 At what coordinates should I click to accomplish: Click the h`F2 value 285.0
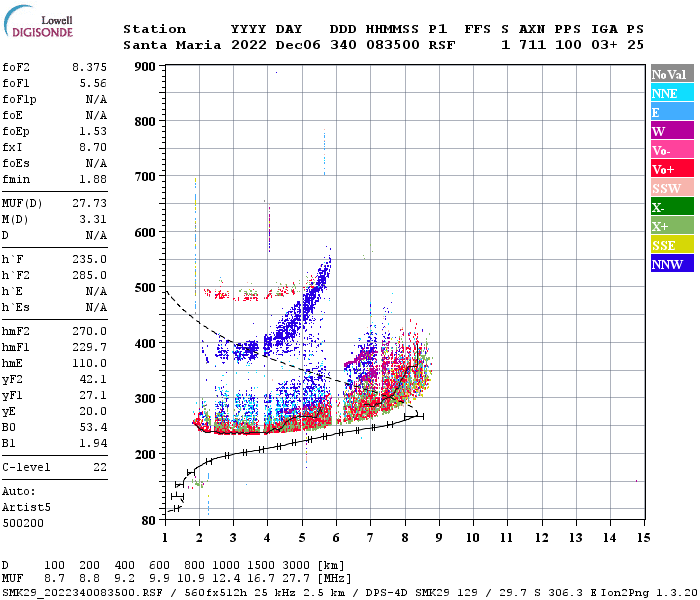89,275
